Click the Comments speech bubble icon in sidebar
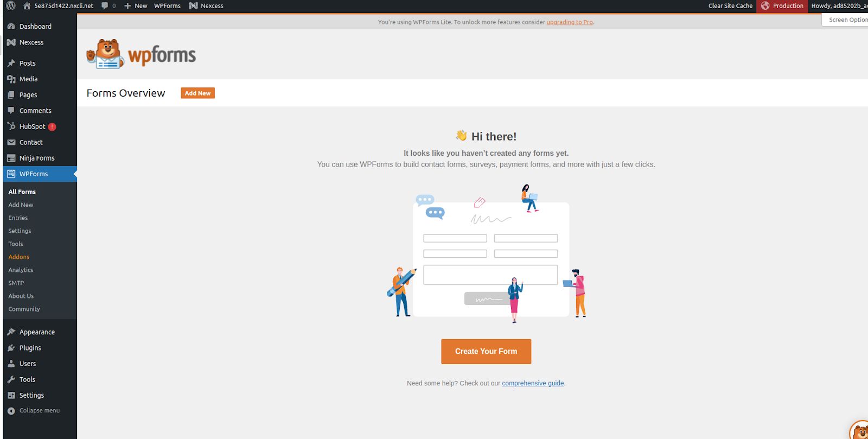Image resolution: width=868 pixels, height=439 pixels. point(11,111)
